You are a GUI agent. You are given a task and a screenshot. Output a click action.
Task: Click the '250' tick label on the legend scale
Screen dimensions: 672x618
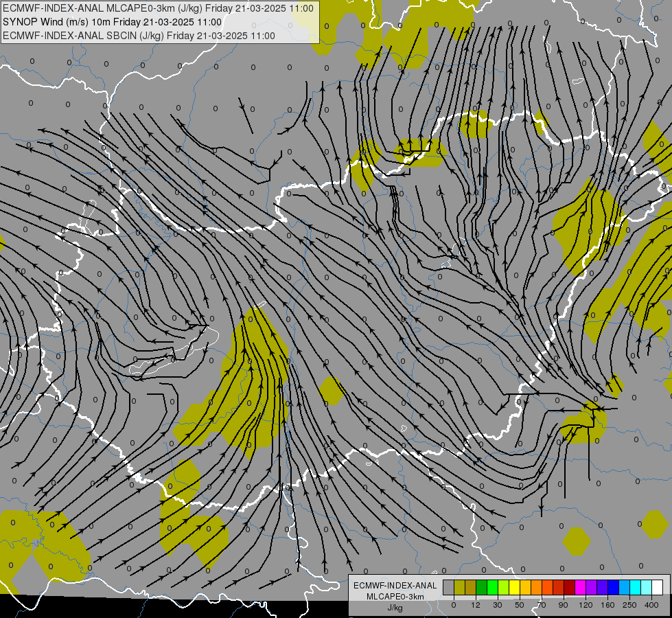[x=629, y=605]
